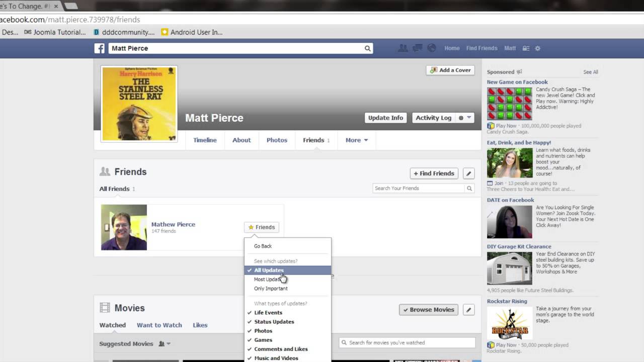The height and width of the screenshot is (362, 644).
Task: Uncheck Status Updates
Action: pyautogui.click(x=288, y=321)
